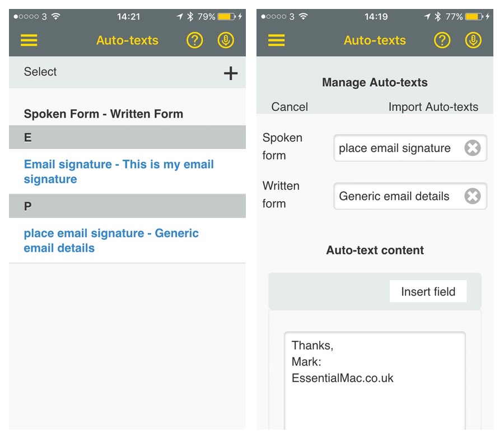Tap Import Auto-texts
Image resolution: width=504 pixels, height=446 pixels.
tap(433, 106)
